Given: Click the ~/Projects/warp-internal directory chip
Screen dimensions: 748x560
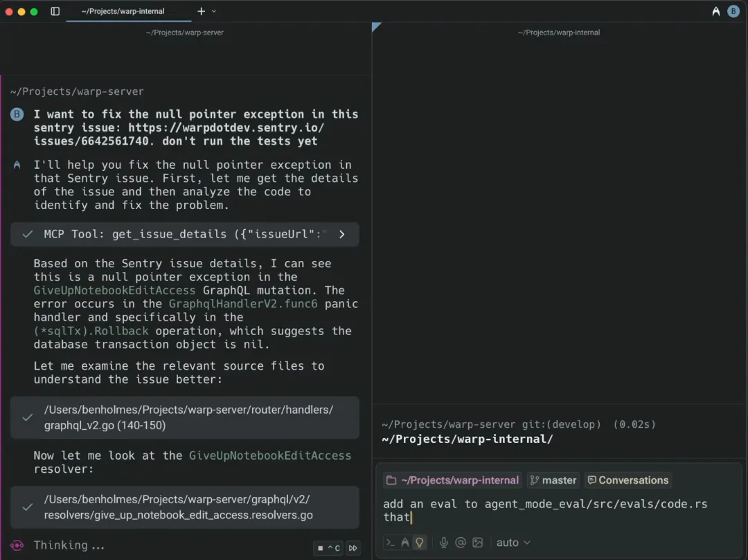Looking at the screenshot, I should click(452, 480).
